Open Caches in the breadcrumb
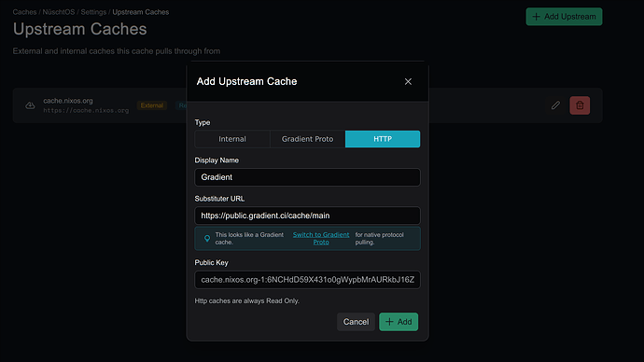Viewport: 644px width, 362px height. click(24, 12)
